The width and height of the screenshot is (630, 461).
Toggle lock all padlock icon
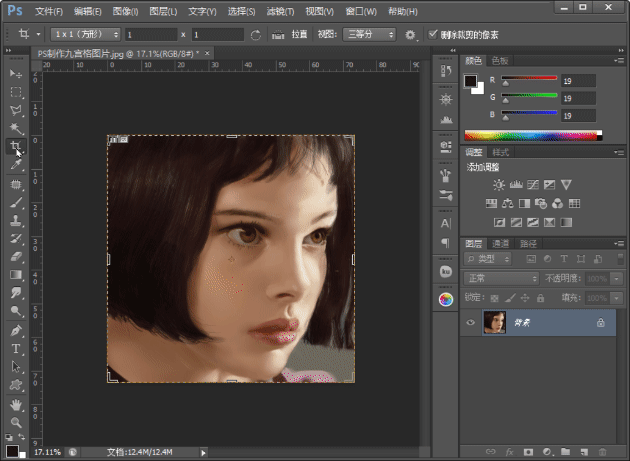540,298
